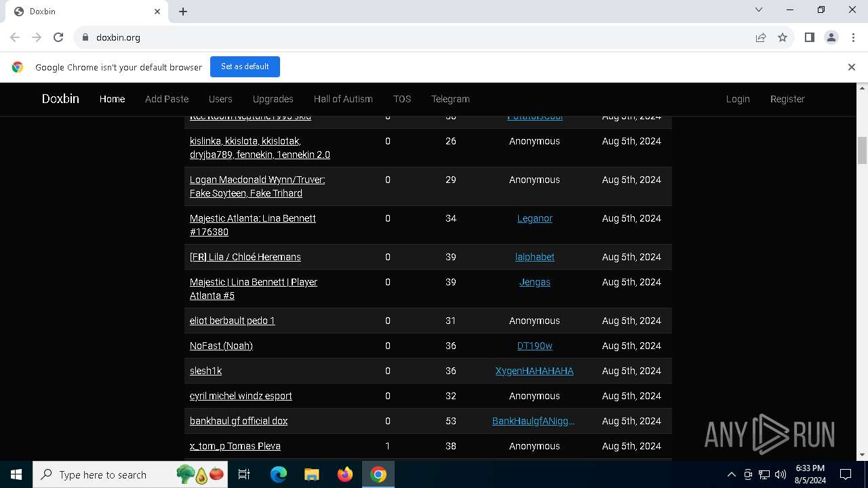Image resolution: width=868 pixels, height=488 pixels.
Task: Open uploader profile DT190w
Action: (x=534, y=346)
